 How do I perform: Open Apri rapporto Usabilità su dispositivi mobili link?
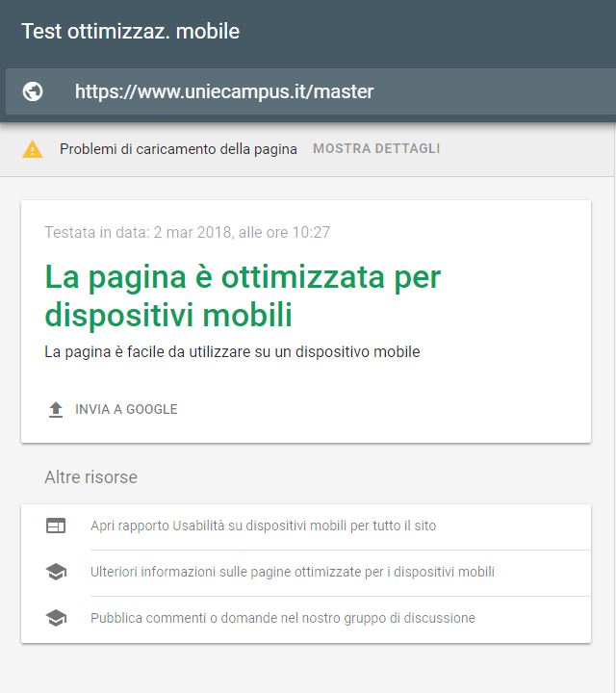coord(264,526)
